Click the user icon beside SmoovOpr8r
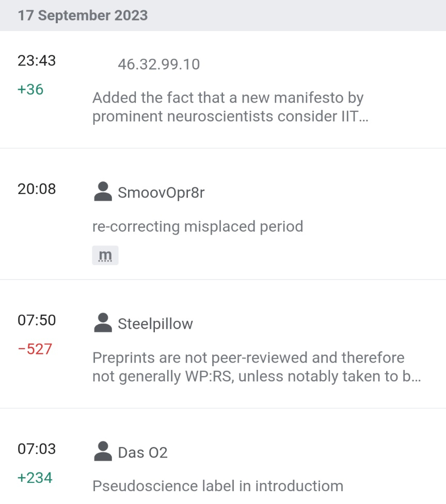Image resolution: width=446 pixels, height=504 pixels. (103, 191)
